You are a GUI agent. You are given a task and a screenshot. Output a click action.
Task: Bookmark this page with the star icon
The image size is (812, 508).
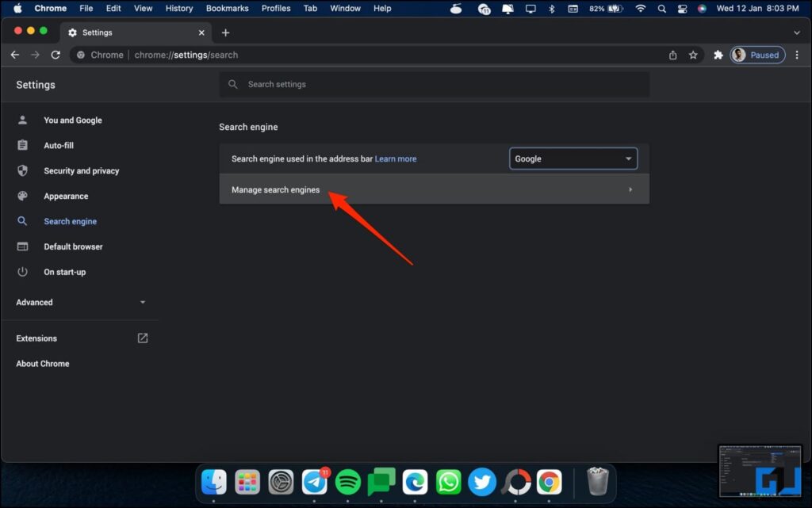[x=693, y=55]
